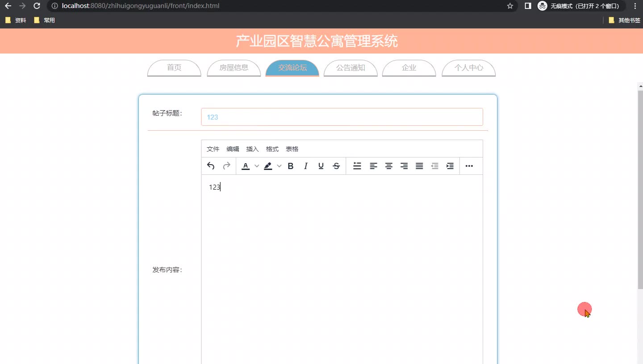The image size is (643, 364).
Task: Select the 交流论坛 tab
Action: point(292,68)
